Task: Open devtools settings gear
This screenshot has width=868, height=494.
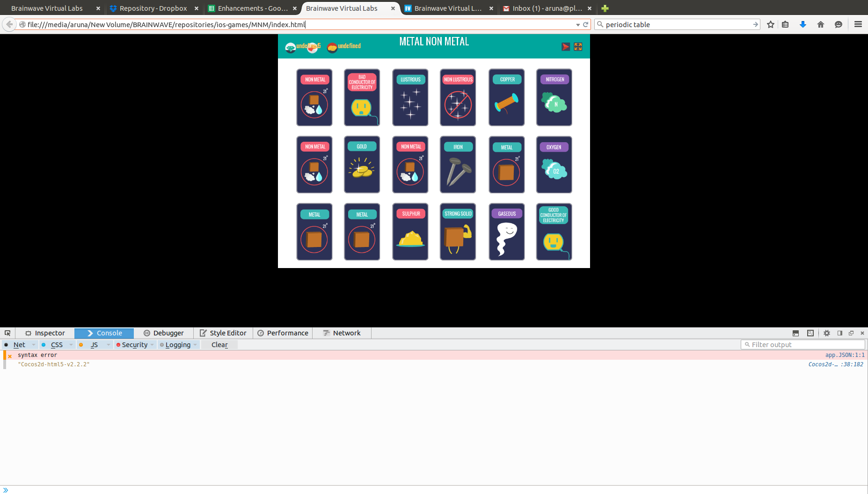Action: pyautogui.click(x=827, y=333)
